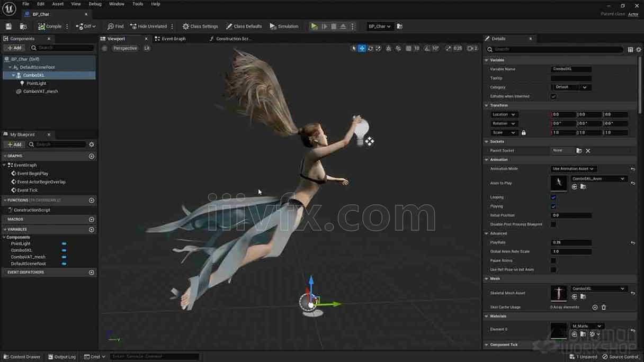644x362 pixels.
Task: Delete Skin Cache Usage array elements trash icon
Action: (x=604, y=307)
